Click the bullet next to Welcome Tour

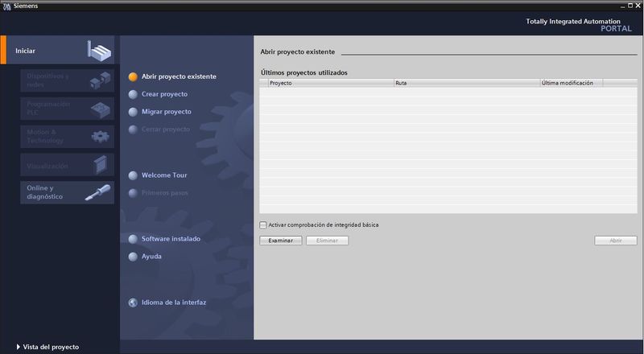(133, 175)
